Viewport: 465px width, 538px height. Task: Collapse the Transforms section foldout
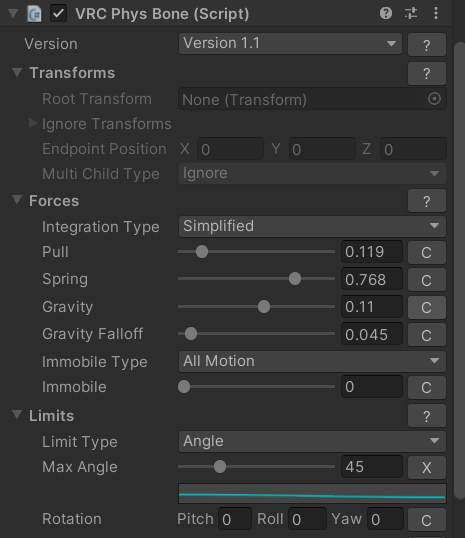(17, 72)
